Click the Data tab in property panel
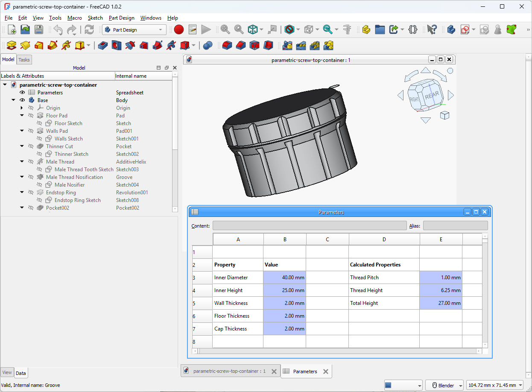The height and width of the screenshot is (392, 532). click(20, 373)
